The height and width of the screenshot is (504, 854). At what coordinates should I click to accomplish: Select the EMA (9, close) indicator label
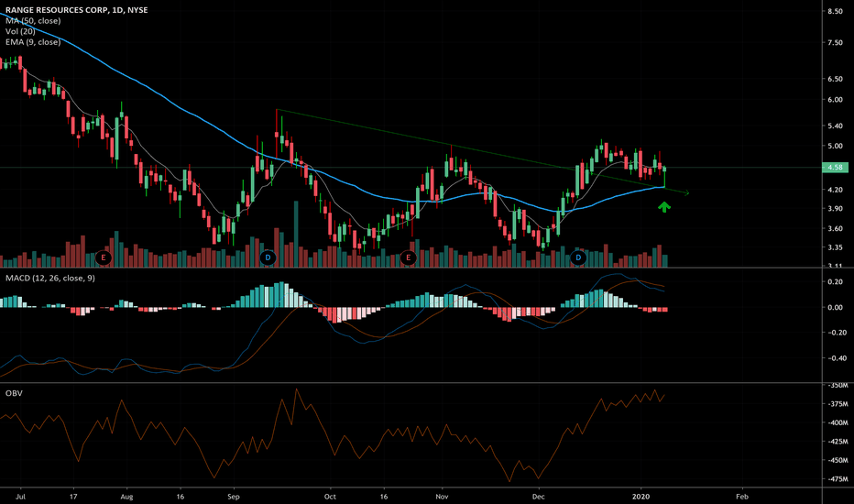pyautogui.click(x=33, y=42)
